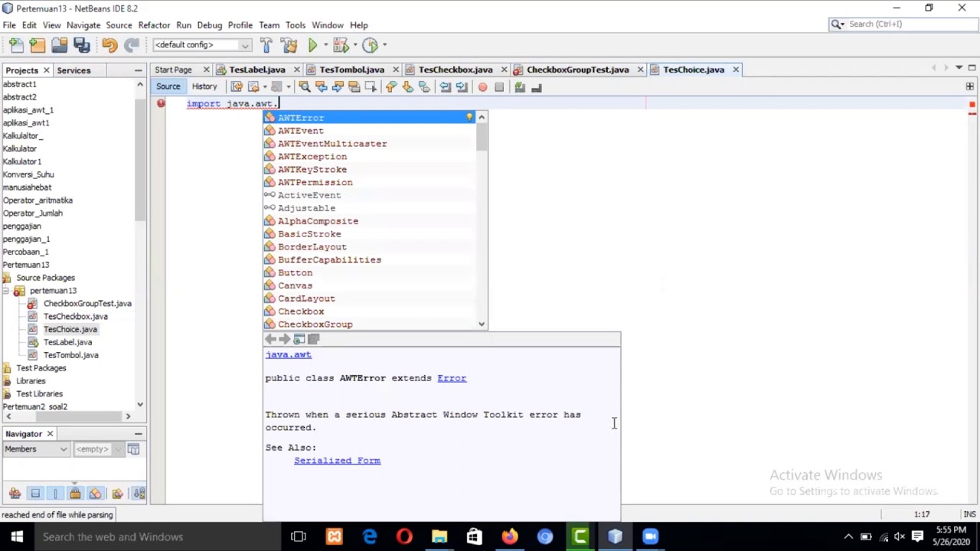The height and width of the screenshot is (551, 980).
Task: Follow the Error class link
Action: (x=452, y=378)
